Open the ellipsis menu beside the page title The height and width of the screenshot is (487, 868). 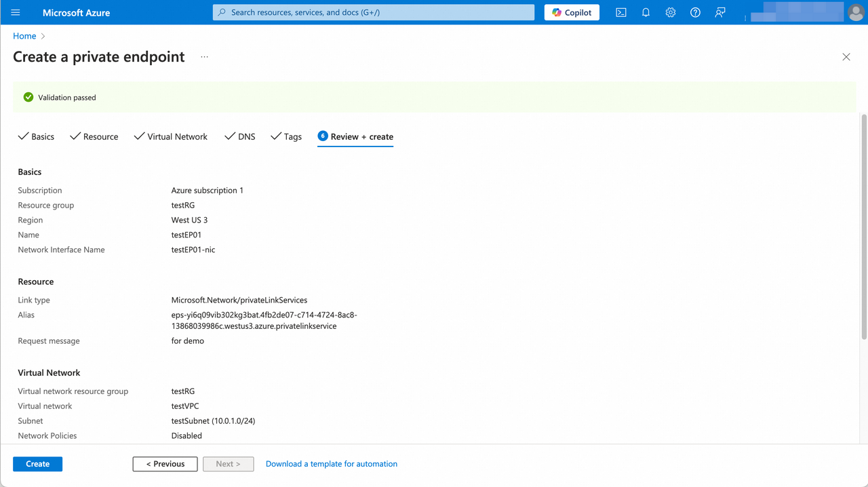(204, 58)
